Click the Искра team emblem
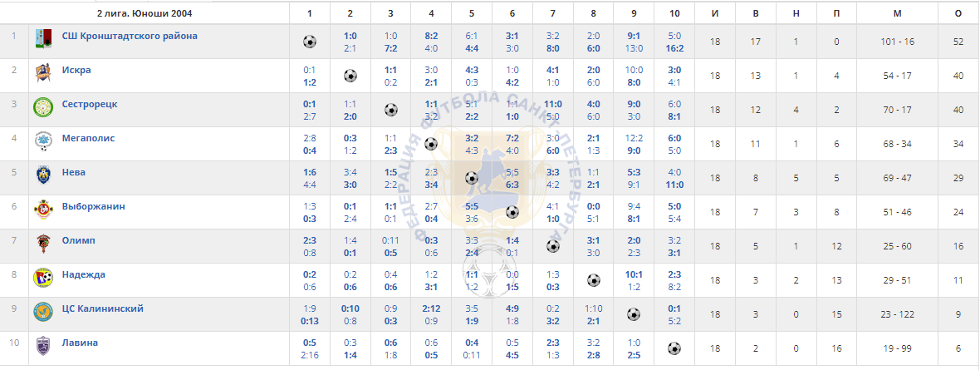980x370 pixels. pos(42,72)
